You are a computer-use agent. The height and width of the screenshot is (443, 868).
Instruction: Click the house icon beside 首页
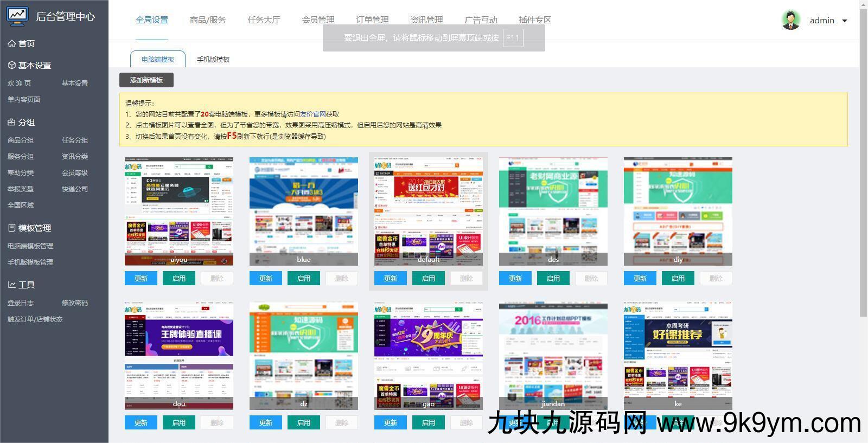(11, 43)
